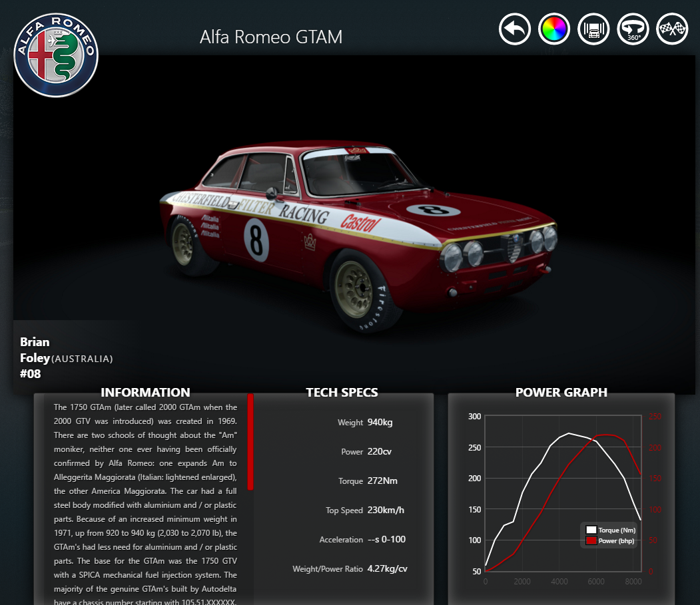Viewport: 700px width, 605px height.
Task: Click the Top Speed value 230km/h
Action: pyautogui.click(x=386, y=510)
